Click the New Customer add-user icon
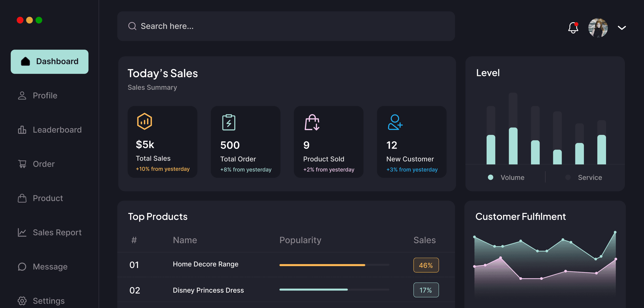Viewport: 644px width, 308px height. click(x=395, y=122)
